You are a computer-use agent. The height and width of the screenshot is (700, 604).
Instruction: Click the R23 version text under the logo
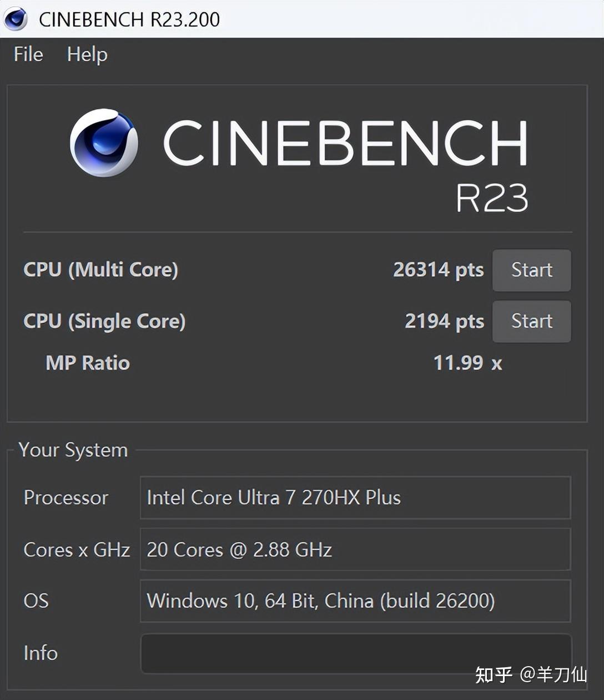[x=492, y=198]
